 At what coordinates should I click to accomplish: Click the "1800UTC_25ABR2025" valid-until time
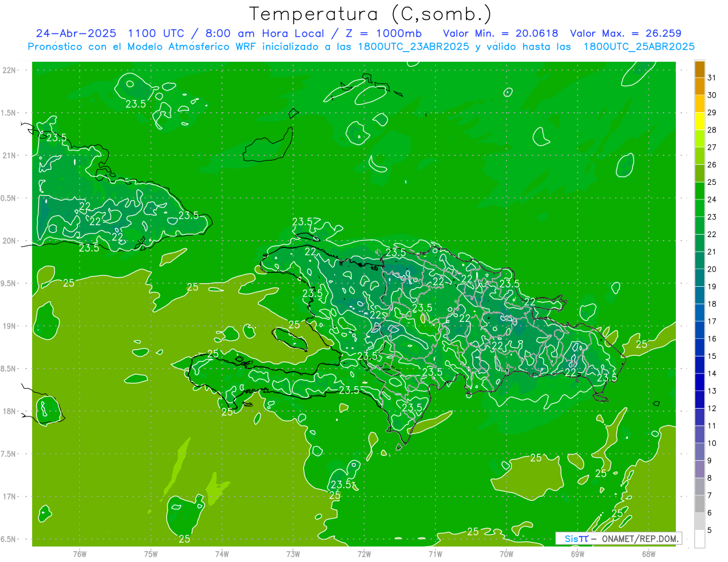point(639,47)
